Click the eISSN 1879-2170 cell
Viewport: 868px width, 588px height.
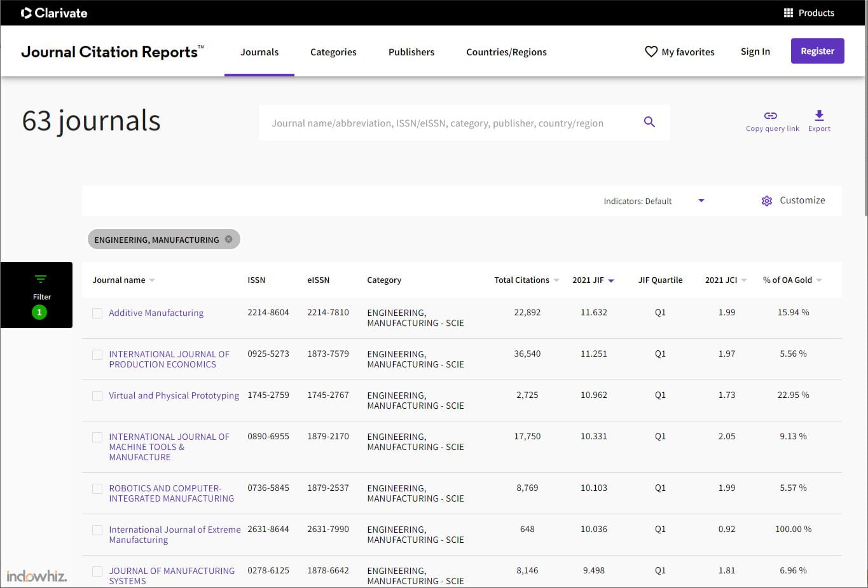328,436
